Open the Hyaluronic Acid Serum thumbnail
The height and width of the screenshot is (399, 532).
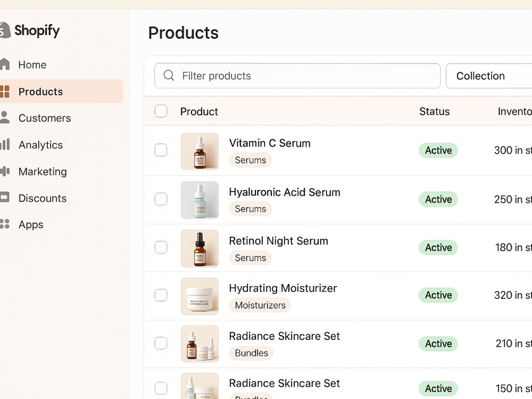pos(199,200)
